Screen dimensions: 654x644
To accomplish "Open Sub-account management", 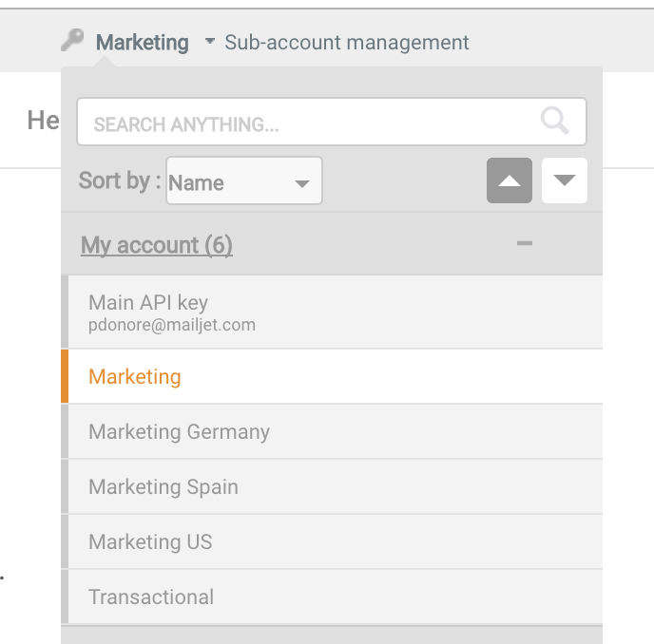I will (347, 43).
